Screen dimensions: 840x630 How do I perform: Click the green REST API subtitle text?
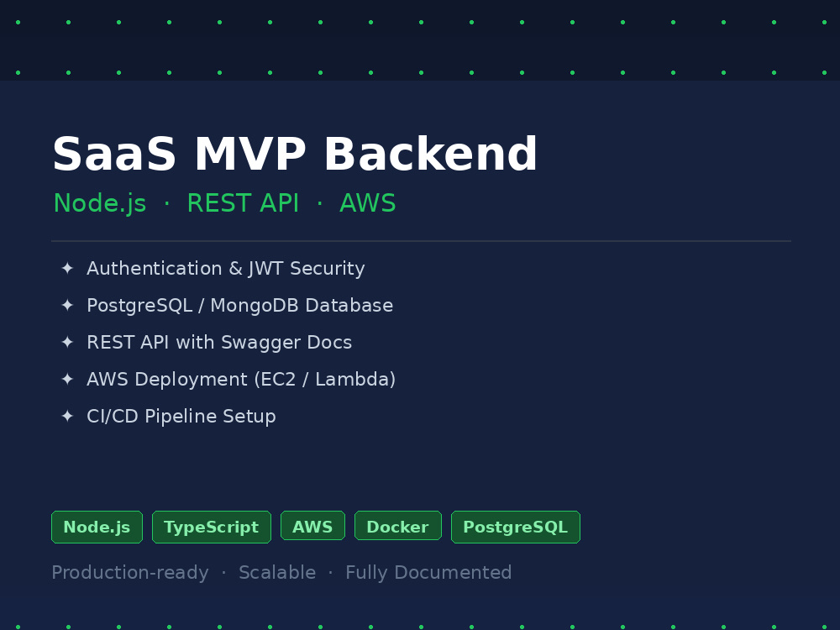coord(243,203)
